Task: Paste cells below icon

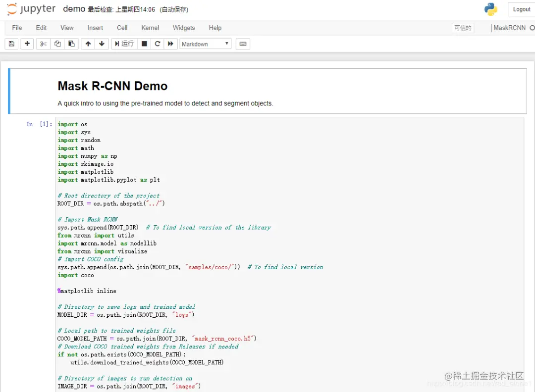Action: tap(71, 44)
